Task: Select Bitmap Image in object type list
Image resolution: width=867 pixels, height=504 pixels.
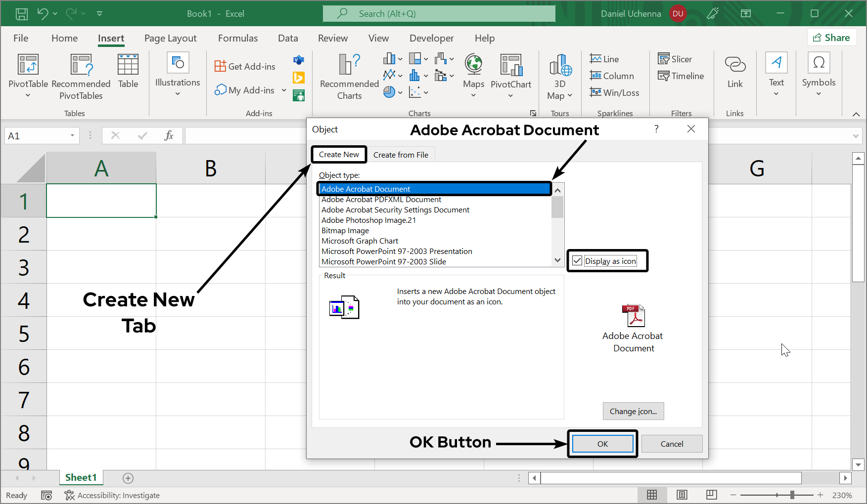Action: 345,231
